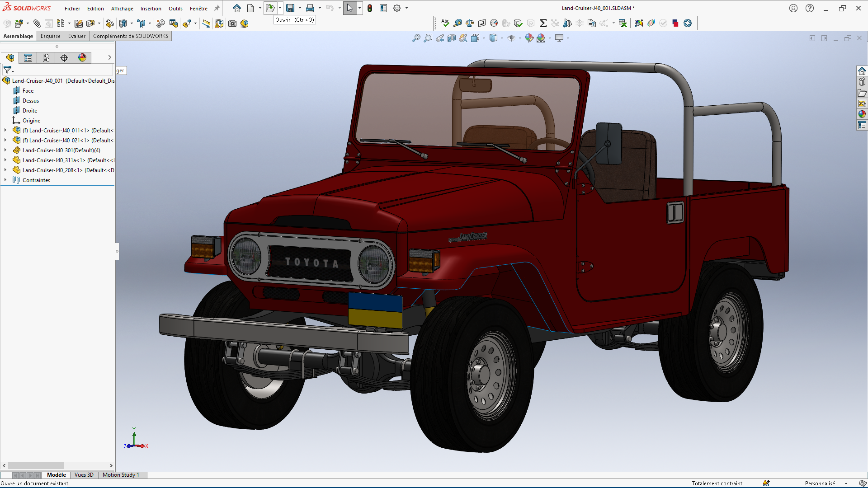Click the Save document icon

[290, 8]
